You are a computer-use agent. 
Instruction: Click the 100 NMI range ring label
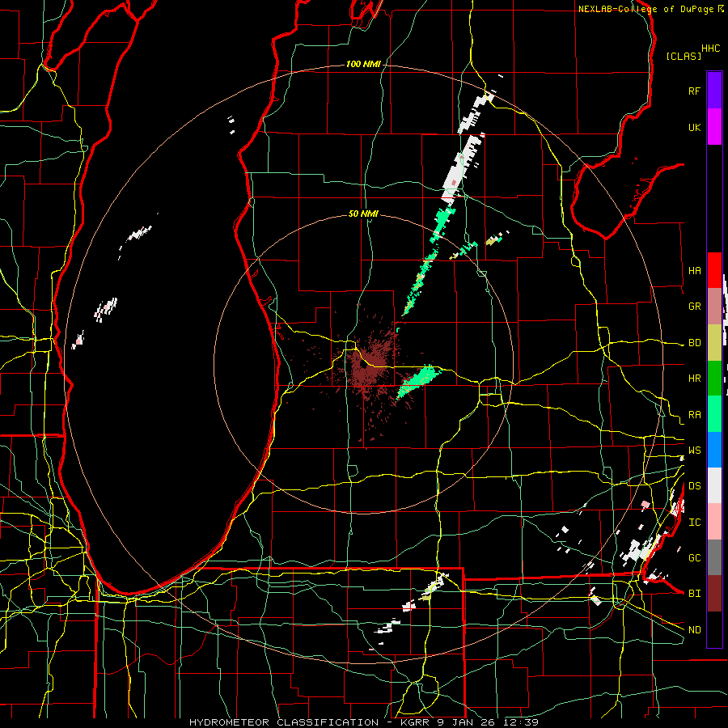[x=363, y=64]
